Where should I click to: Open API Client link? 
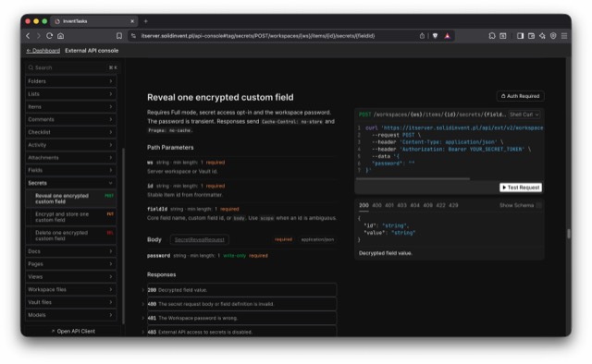(73, 331)
